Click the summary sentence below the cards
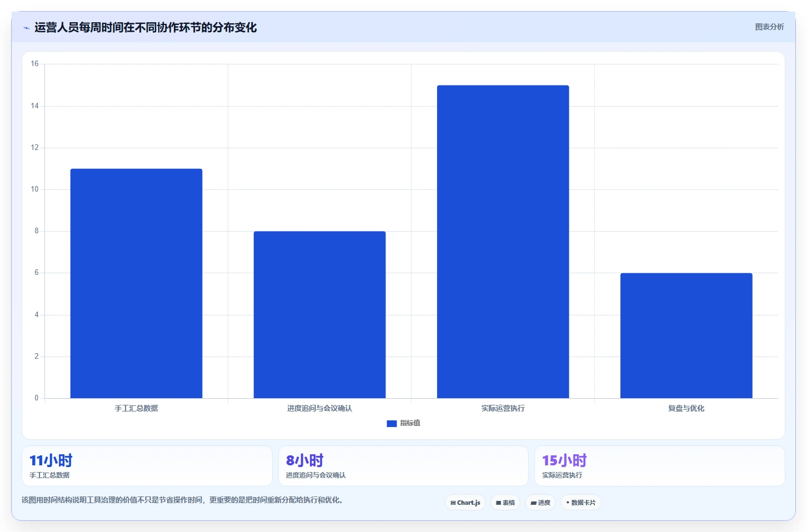The image size is (807, 532). 182,500
